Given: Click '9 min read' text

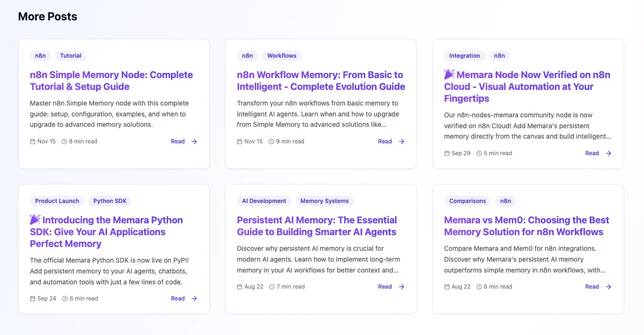Looking at the screenshot, I should point(290,141).
